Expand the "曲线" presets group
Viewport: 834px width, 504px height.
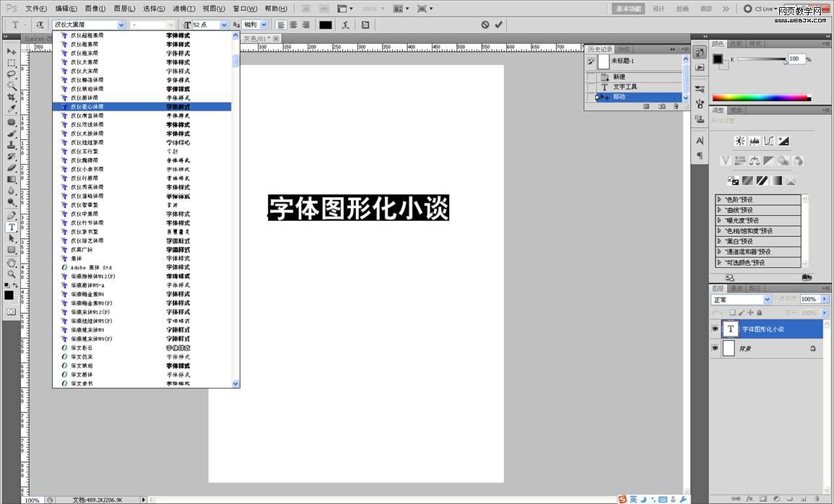[720, 210]
